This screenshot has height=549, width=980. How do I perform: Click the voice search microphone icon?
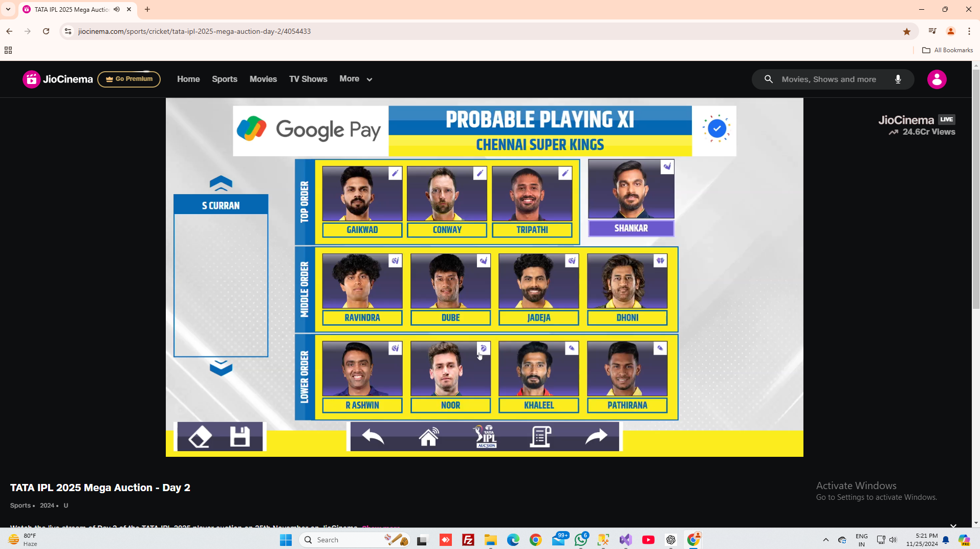click(x=898, y=79)
